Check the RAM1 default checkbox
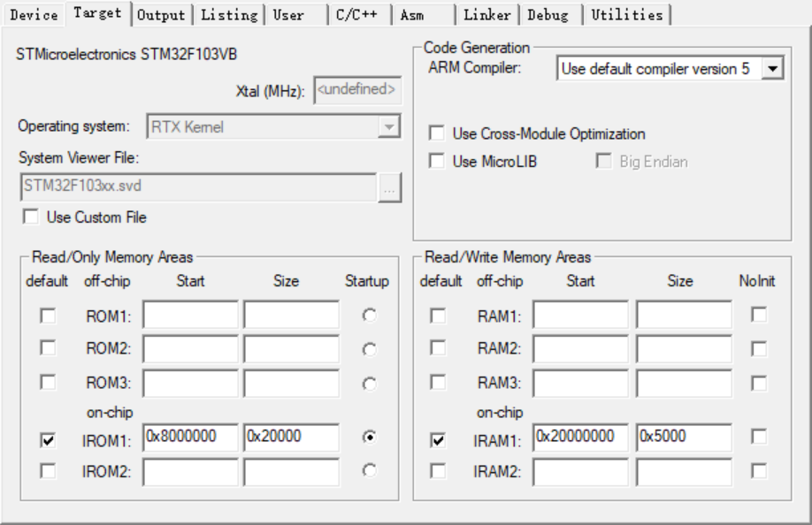This screenshot has width=812, height=525. pyautogui.click(x=438, y=316)
